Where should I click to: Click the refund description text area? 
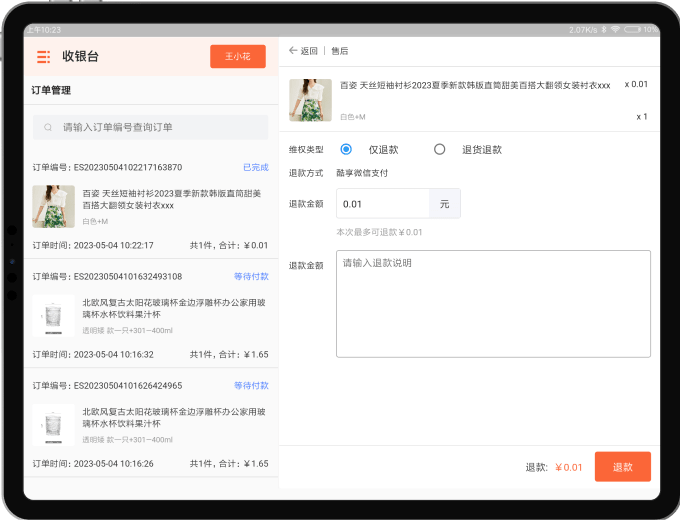(493, 303)
